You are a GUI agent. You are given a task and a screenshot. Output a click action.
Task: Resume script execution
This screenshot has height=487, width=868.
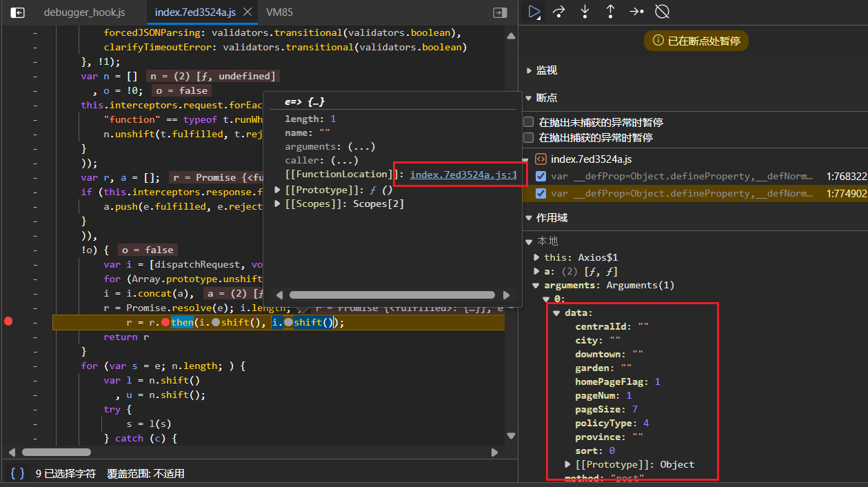(534, 12)
